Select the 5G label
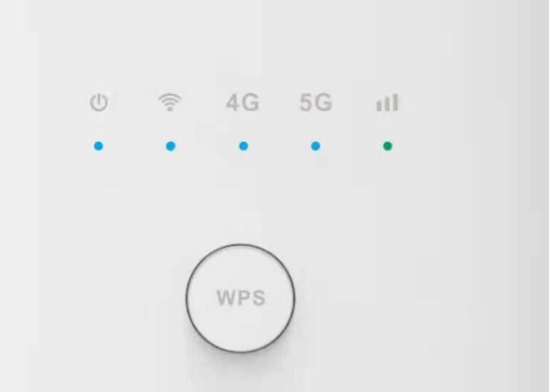The width and height of the screenshot is (549, 392). click(316, 103)
